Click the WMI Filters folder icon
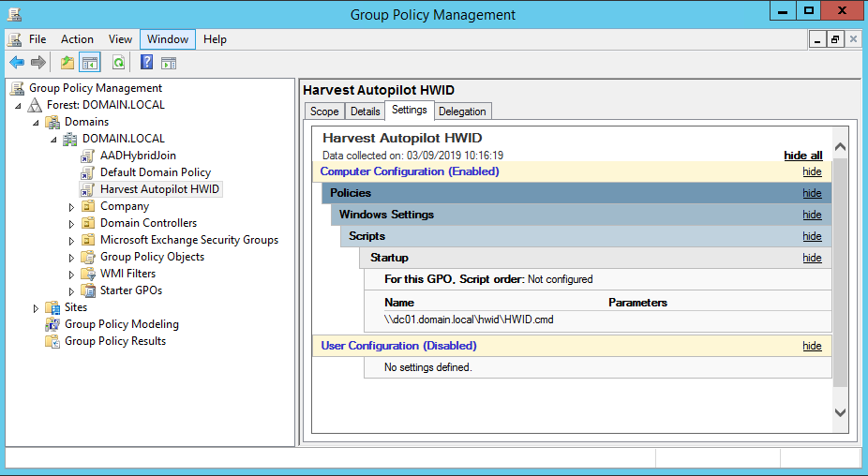 [x=88, y=274]
